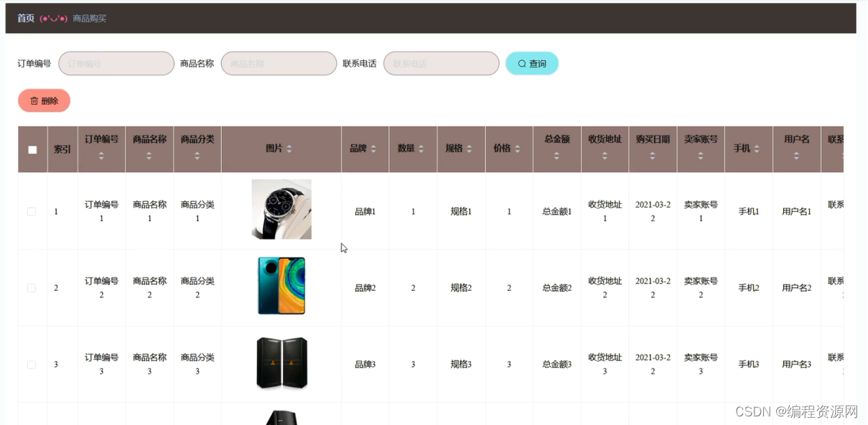The height and width of the screenshot is (425, 868).
Task: Click the 用户名3 cell
Action: click(797, 365)
